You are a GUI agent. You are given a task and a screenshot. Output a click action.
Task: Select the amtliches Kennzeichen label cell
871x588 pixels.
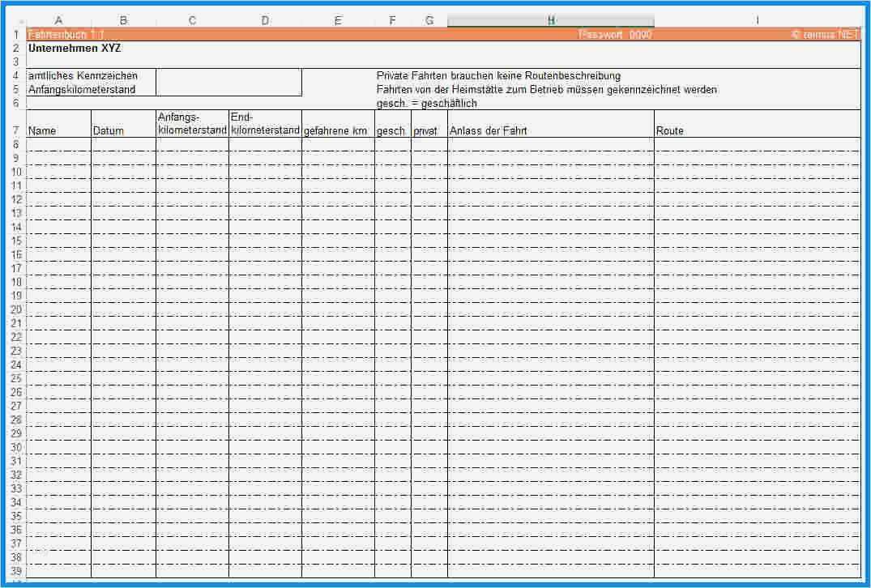pos(83,75)
